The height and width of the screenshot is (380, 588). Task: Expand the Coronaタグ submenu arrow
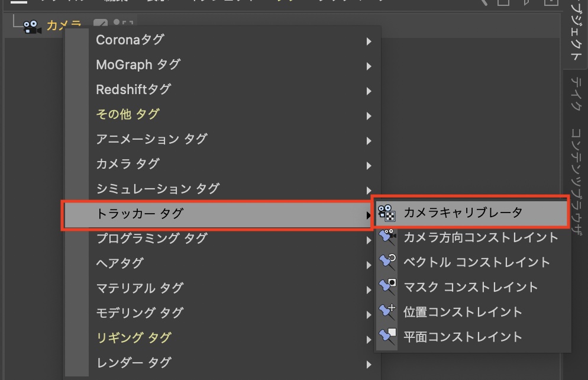[369, 41]
